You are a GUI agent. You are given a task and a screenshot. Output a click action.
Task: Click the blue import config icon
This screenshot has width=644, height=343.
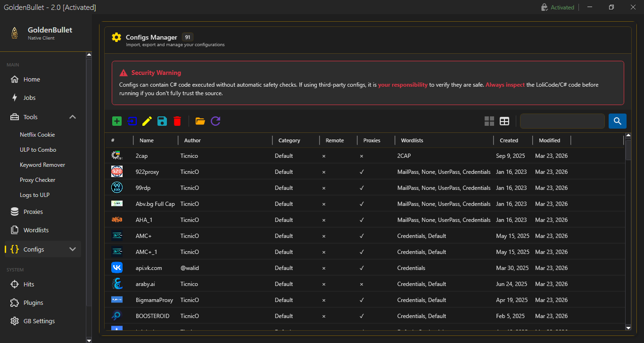pos(132,121)
